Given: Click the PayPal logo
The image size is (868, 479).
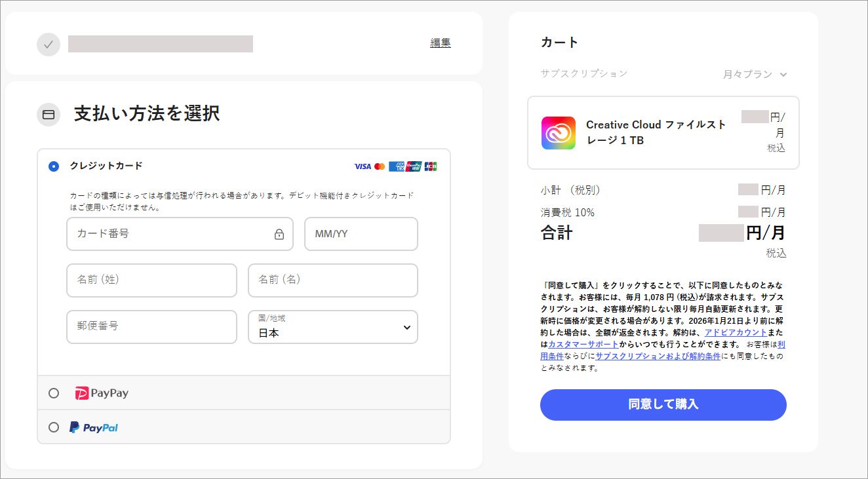Looking at the screenshot, I should pos(93,427).
